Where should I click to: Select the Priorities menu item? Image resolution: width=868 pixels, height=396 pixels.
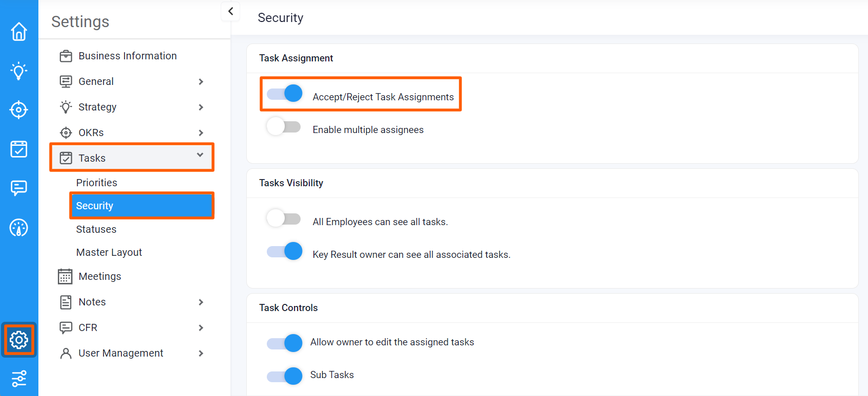[x=97, y=182]
